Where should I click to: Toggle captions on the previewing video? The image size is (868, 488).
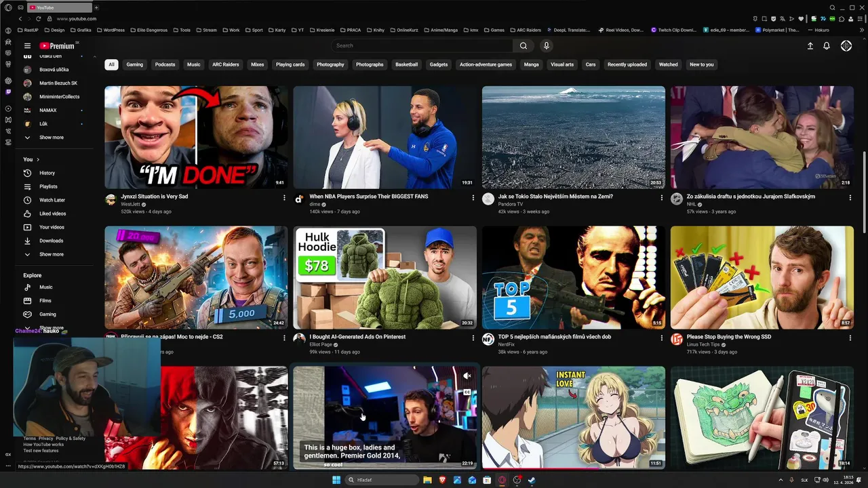[467, 392]
